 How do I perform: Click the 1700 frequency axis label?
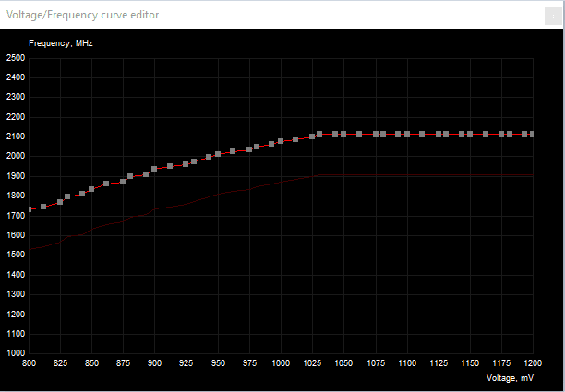click(x=16, y=216)
